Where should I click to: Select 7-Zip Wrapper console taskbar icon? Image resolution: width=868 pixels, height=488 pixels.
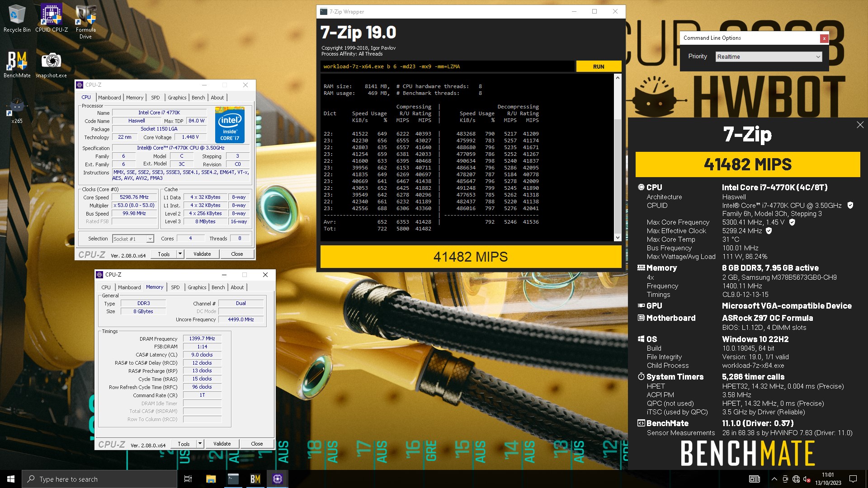click(x=233, y=479)
